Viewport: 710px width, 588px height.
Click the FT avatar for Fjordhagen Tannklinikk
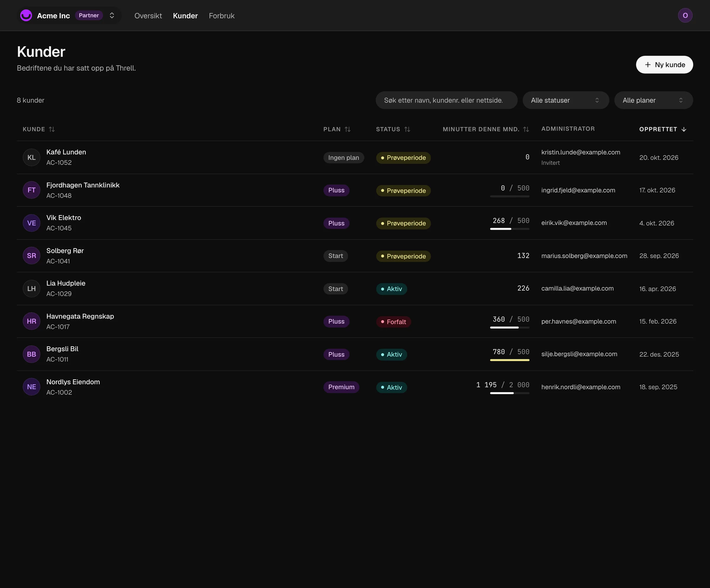pos(31,190)
